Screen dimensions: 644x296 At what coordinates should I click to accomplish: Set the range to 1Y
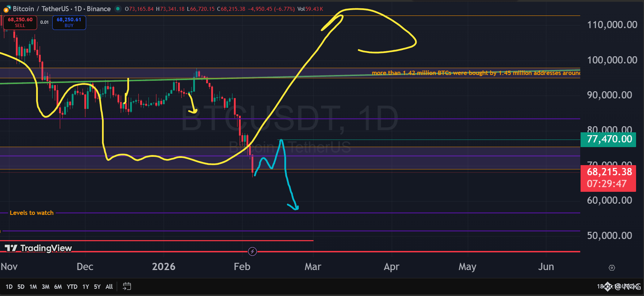(85, 287)
